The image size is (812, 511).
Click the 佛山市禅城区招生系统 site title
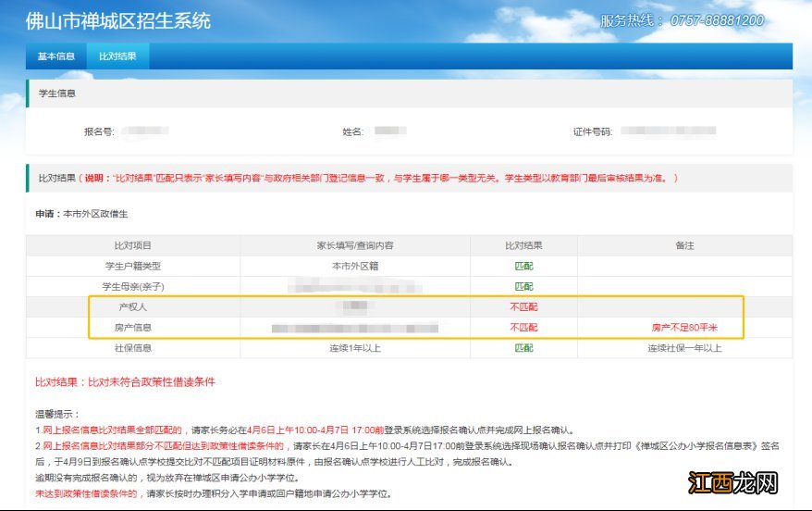tap(118, 21)
